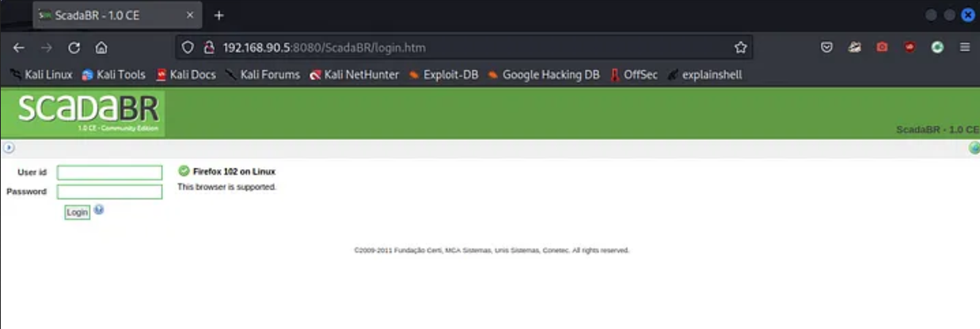
Task: Click the Login button
Action: coord(77,212)
